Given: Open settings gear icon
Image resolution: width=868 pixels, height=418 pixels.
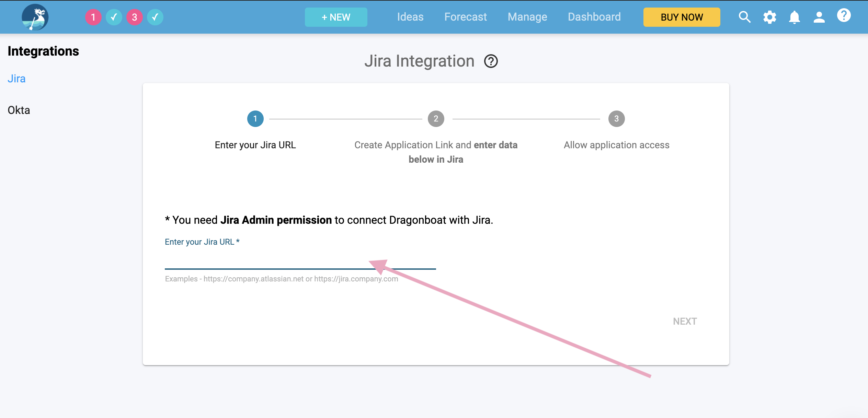Looking at the screenshot, I should pos(769,17).
